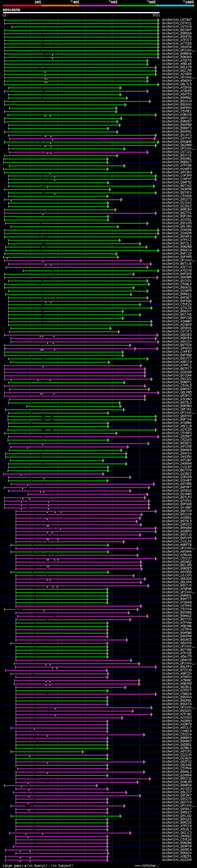The height and width of the screenshot is (868, 197).
Task: Click the UniRef100_B9I4J9 label
Action: (x=177, y=101)
